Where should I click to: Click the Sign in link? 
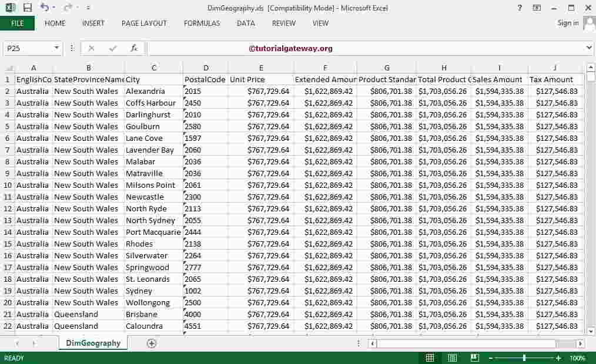568,23
